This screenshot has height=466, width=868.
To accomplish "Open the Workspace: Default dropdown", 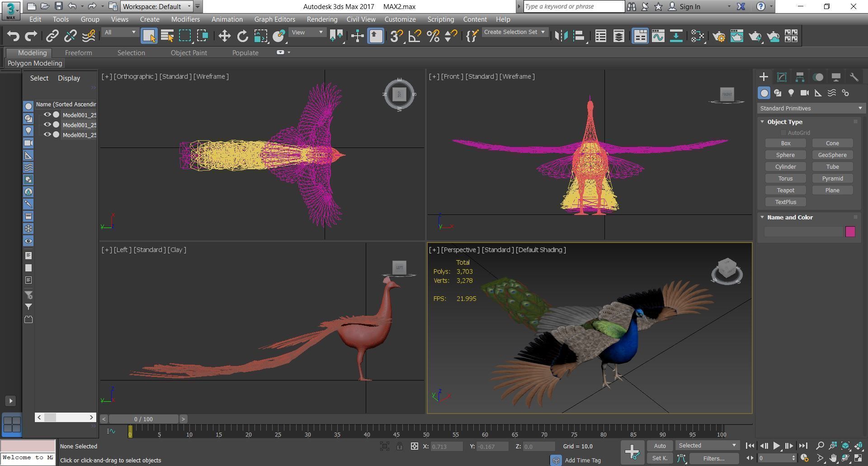I will [x=156, y=6].
